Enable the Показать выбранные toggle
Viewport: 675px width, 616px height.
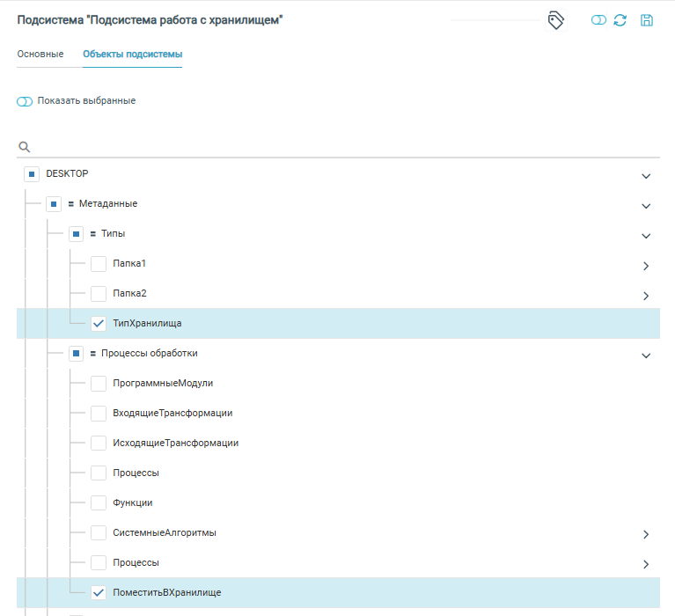25,101
